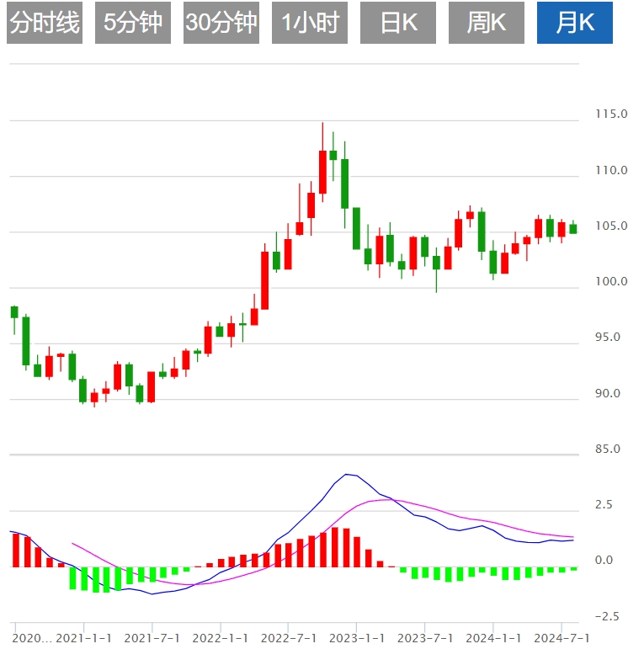Click the 2024-7-1 date axis label
Screen dimensions: 644x649
click(562, 638)
